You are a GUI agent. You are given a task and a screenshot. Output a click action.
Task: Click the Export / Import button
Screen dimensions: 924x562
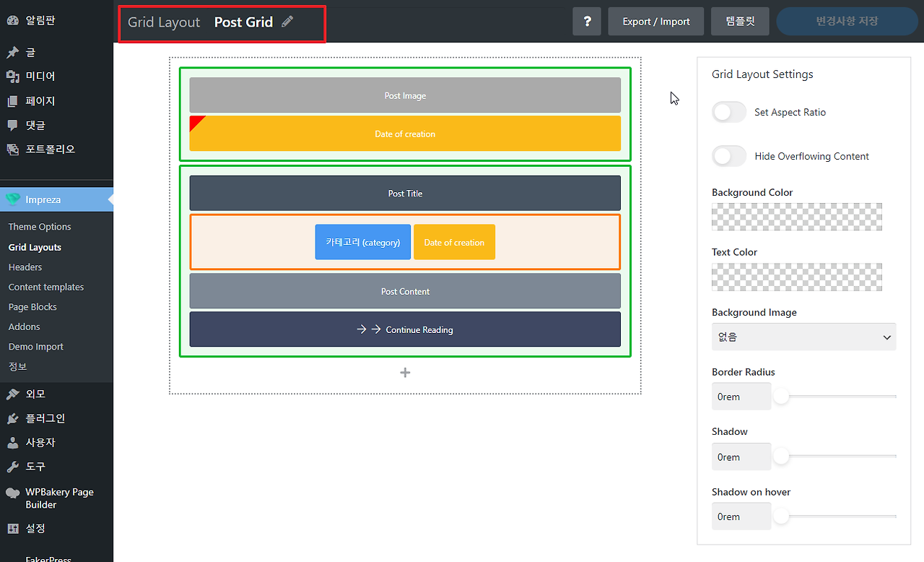[x=656, y=22]
